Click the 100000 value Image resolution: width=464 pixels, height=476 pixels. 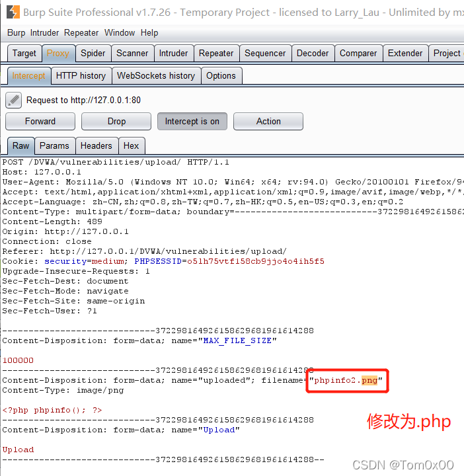18,361
